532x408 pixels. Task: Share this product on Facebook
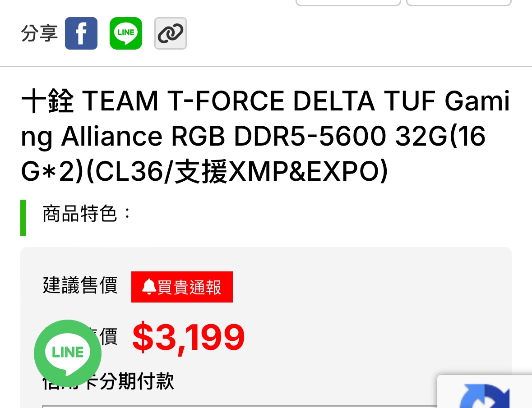click(81, 33)
